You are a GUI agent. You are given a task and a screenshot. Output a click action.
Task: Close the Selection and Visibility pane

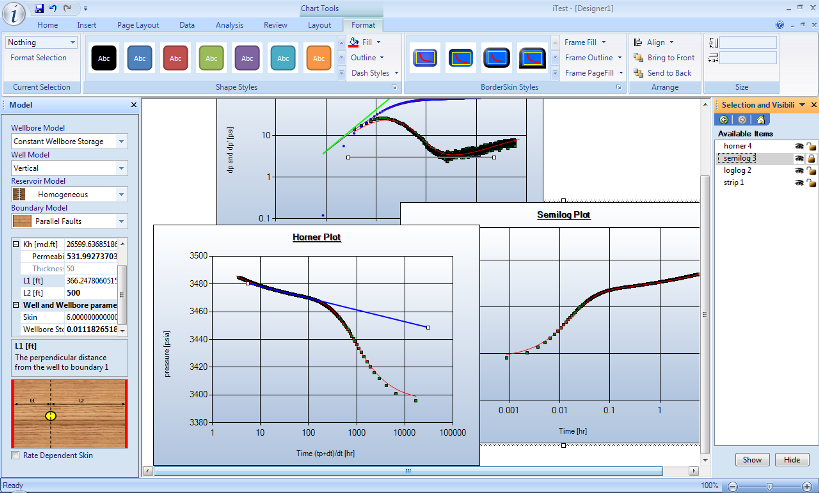(813, 105)
